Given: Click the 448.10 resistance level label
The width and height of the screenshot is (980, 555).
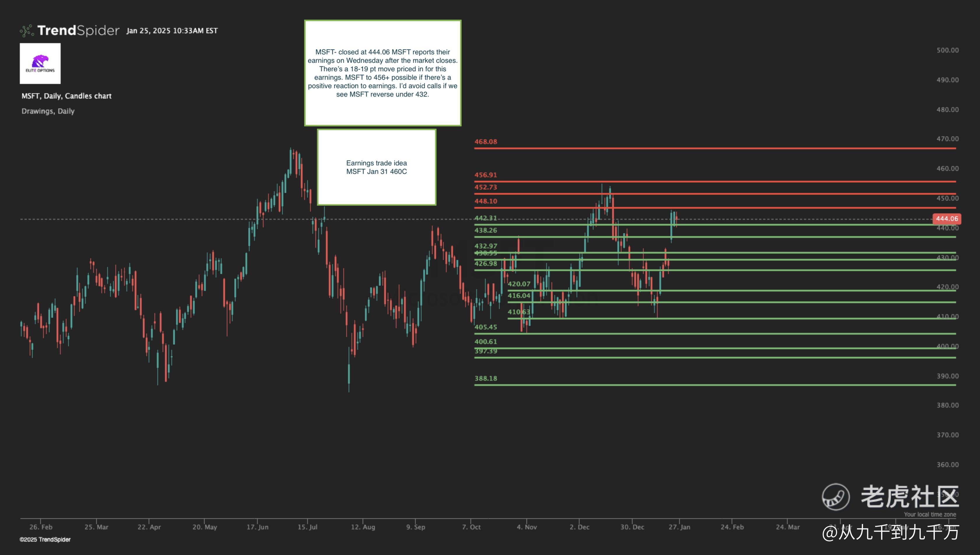Looking at the screenshot, I should point(486,201).
